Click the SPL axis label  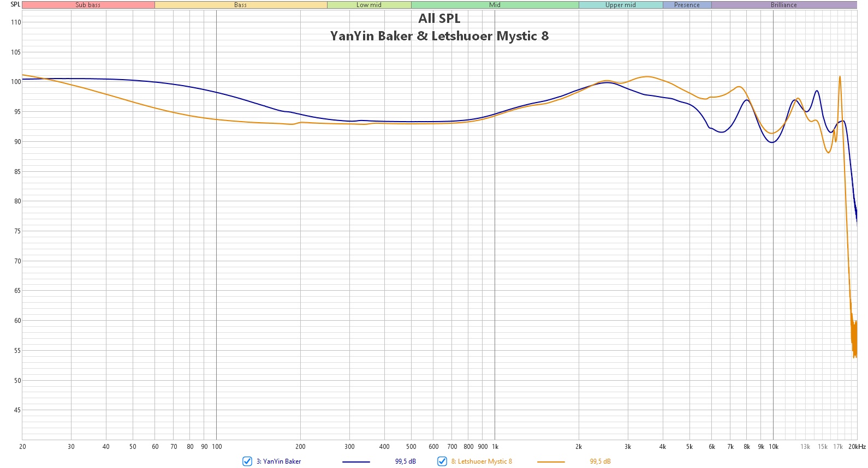pos(15,4)
